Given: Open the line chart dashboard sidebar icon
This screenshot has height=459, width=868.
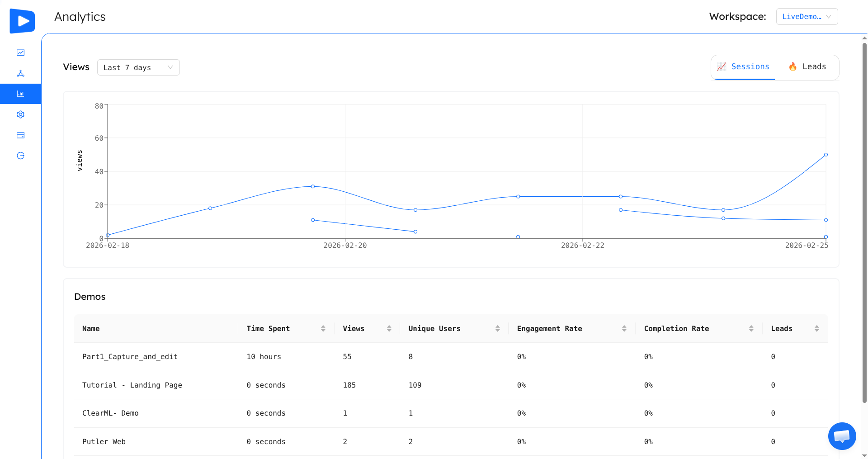Looking at the screenshot, I should pos(20,52).
